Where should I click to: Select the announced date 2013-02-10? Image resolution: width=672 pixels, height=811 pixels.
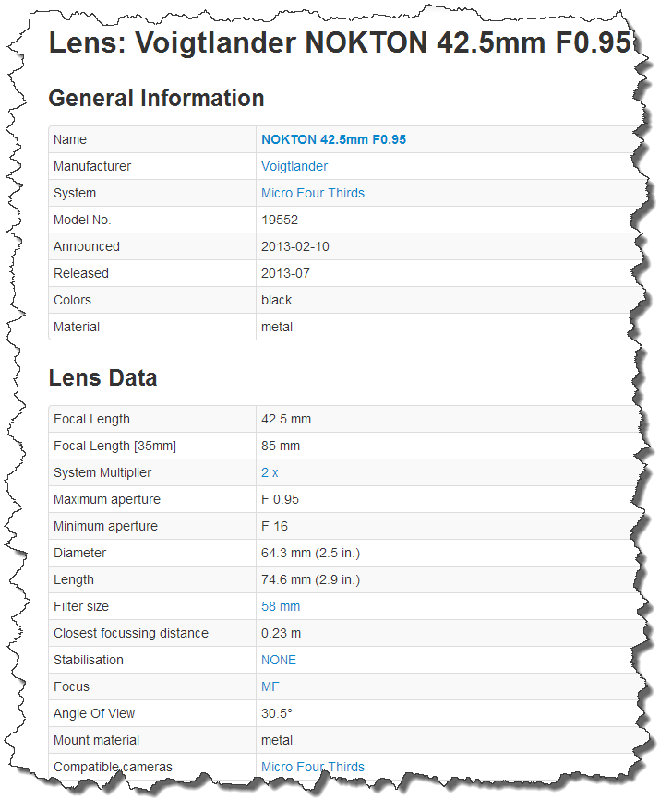294,246
